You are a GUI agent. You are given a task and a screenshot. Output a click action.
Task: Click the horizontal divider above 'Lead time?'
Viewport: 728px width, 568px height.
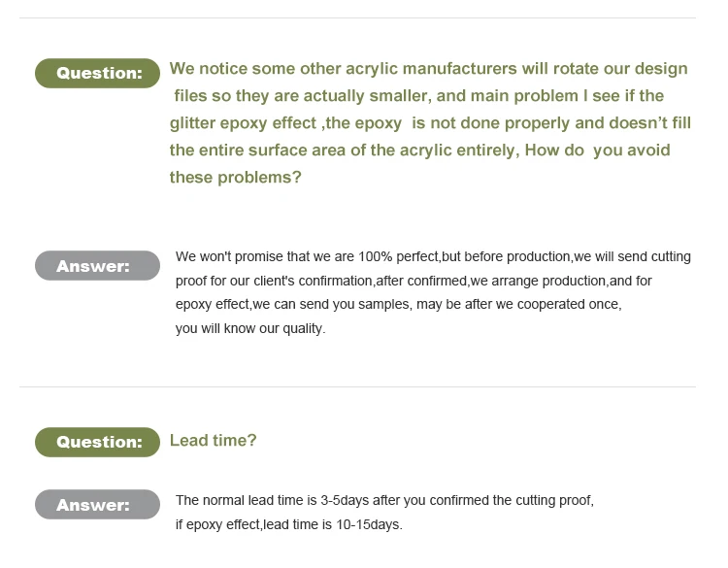click(x=357, y=387)
